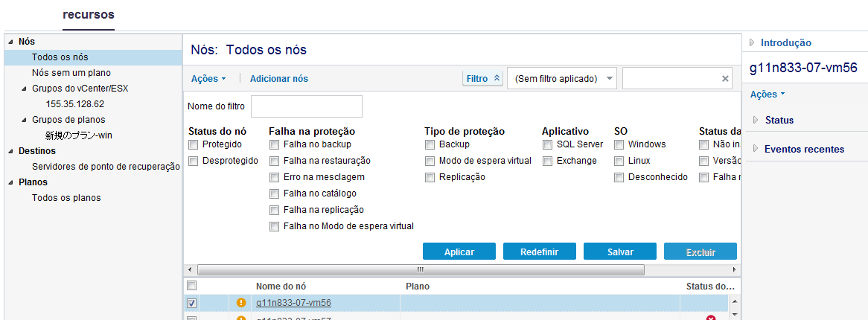Screen dimensions: 868x320
Task: Clear the search box with the X icon
Action: pyautogui.click(x=724, y=79)
